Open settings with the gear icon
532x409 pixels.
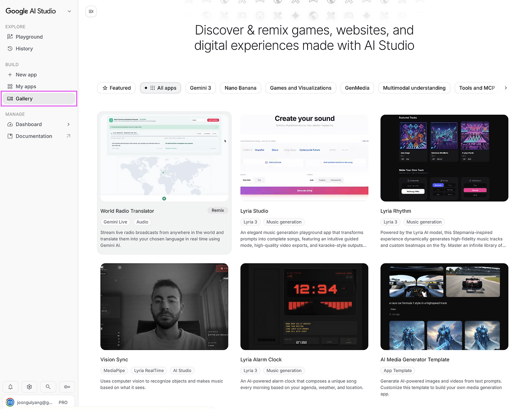click(x=29, y=387)
